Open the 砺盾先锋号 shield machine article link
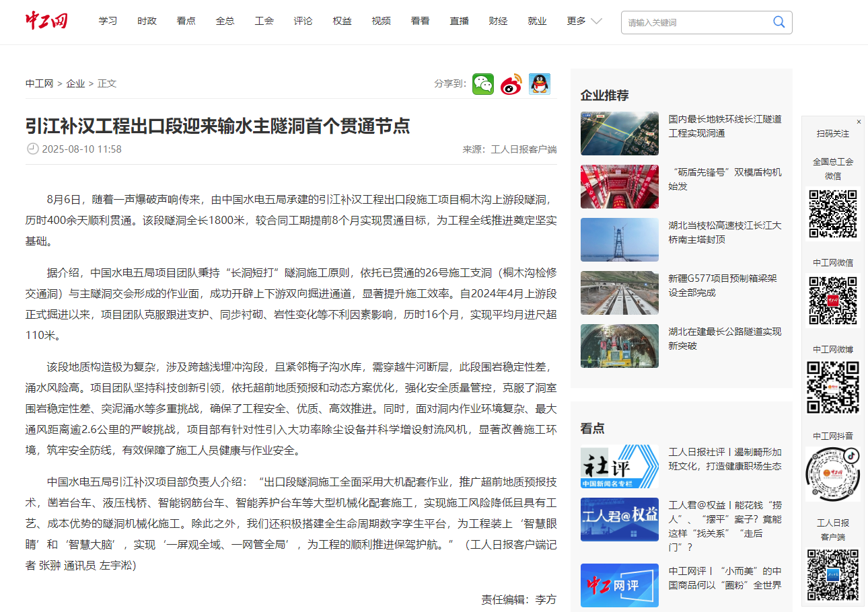 725,179
